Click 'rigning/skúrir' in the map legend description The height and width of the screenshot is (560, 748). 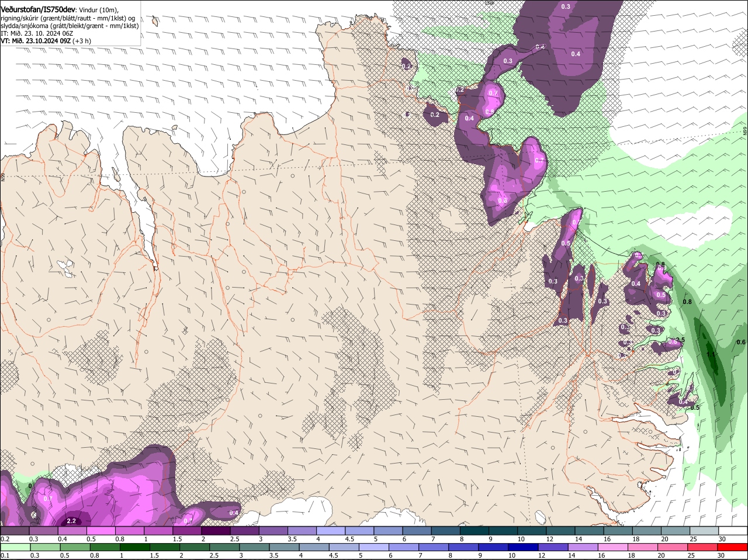pyautogui.click(x=20, y=18)
